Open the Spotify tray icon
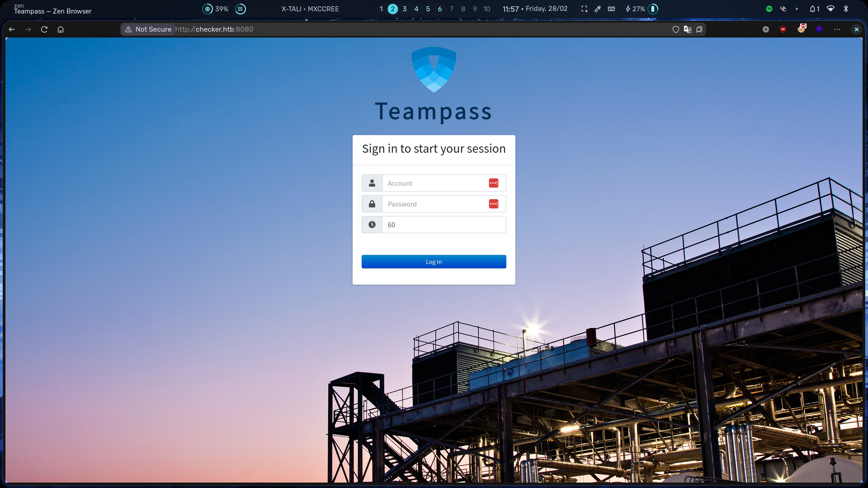Image resolution: width=868 pixels, height=488 pixels. [769, 9]
